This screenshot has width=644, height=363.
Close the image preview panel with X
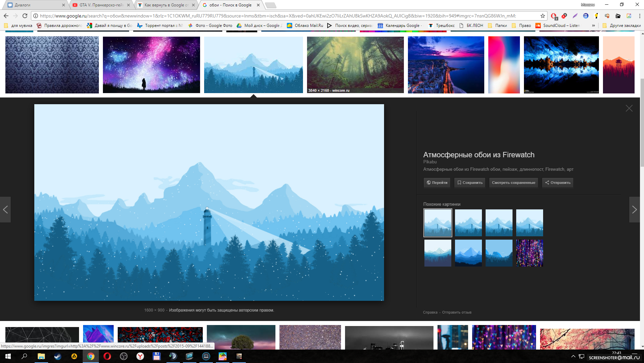click(629, 108)
